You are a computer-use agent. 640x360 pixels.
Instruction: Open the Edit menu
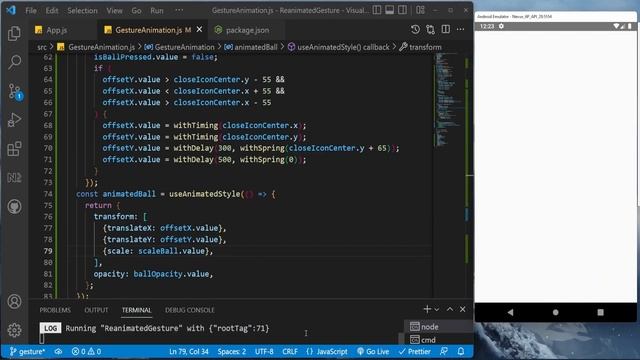tap(51, 10)
